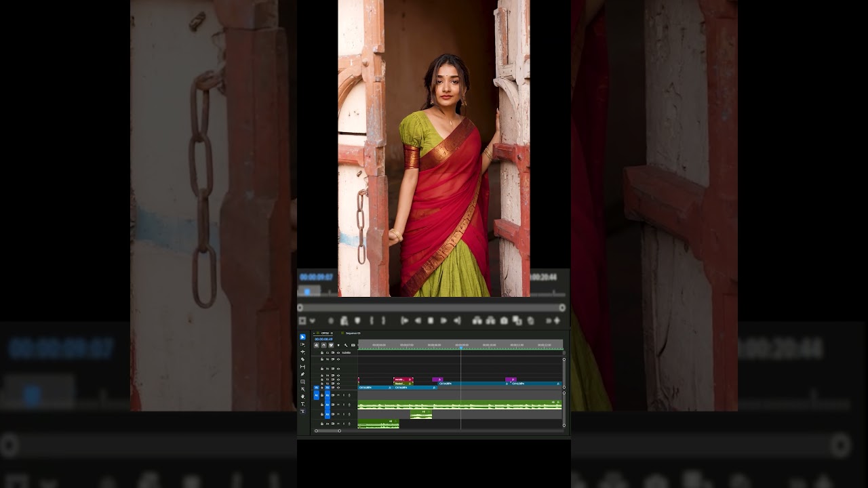This screenshot has height=488, width=868.
Task: Click the Program monitor zoom scroll bar
Action: click(x=431, y=308)
